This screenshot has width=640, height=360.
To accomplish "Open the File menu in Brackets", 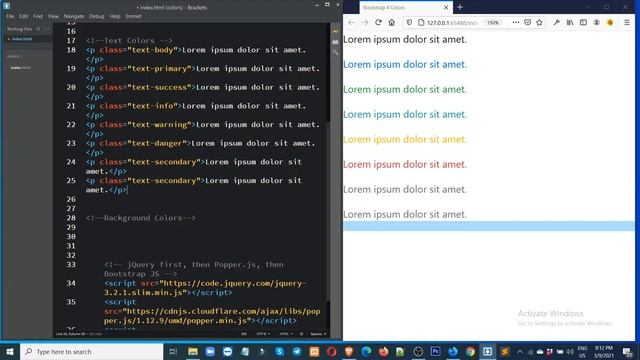I will [x=10, y=16].
